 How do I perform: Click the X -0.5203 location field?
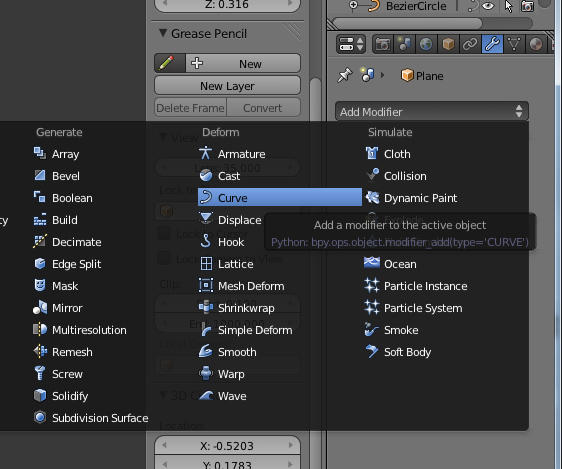227,446
